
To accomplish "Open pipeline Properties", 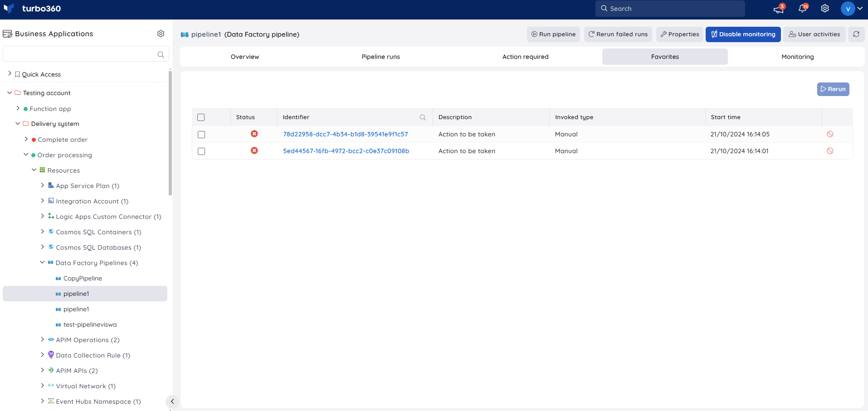I will (x=680, y=34).
